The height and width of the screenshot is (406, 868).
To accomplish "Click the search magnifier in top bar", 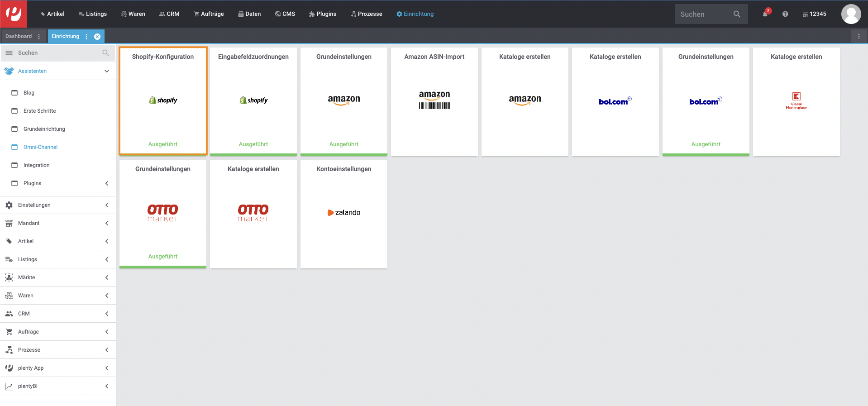I will pos(737,14).
